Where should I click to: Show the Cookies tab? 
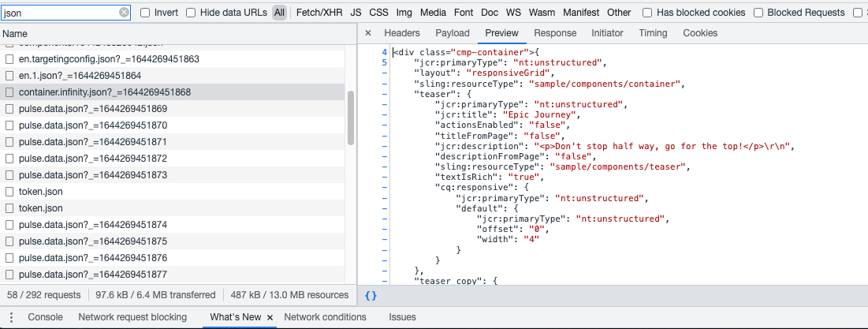(700, 33)
